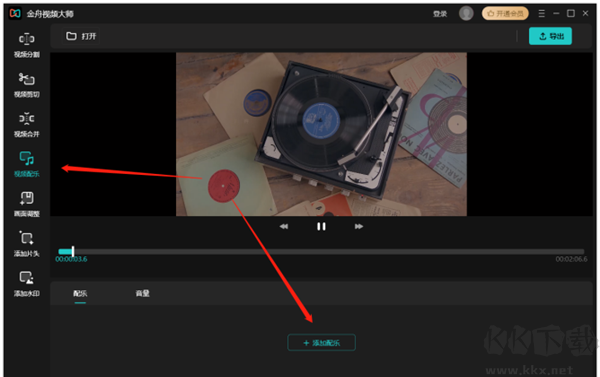This screenshot has width=600, height=377.
Task: Click the user avatar icon
Action: point(466,13)
